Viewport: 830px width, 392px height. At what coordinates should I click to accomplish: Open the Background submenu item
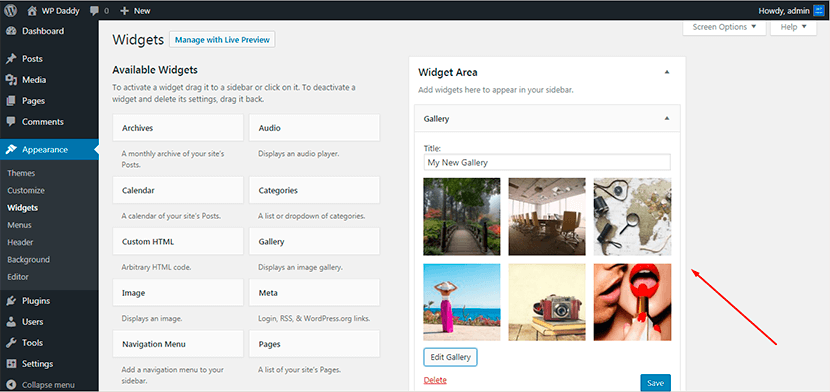[29, 260]
